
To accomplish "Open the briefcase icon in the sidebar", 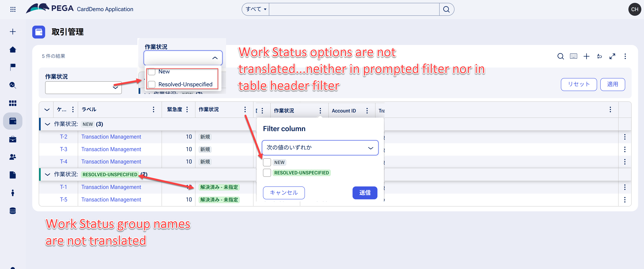I will click(13, 139).
